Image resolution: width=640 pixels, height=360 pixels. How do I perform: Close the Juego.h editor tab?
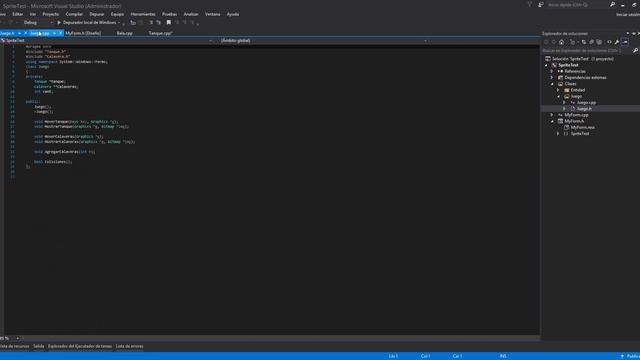[25, 33]
